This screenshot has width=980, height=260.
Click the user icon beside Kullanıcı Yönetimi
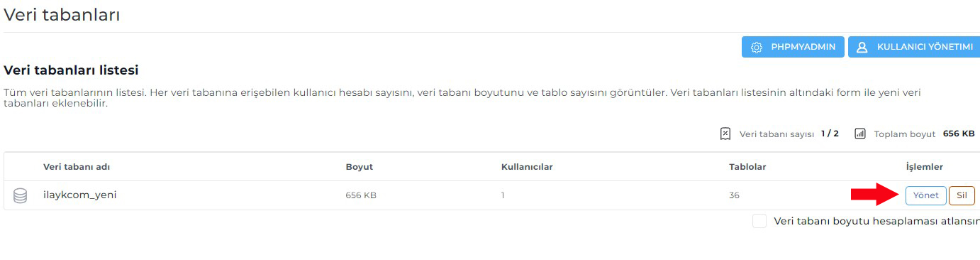click(862, 48)
